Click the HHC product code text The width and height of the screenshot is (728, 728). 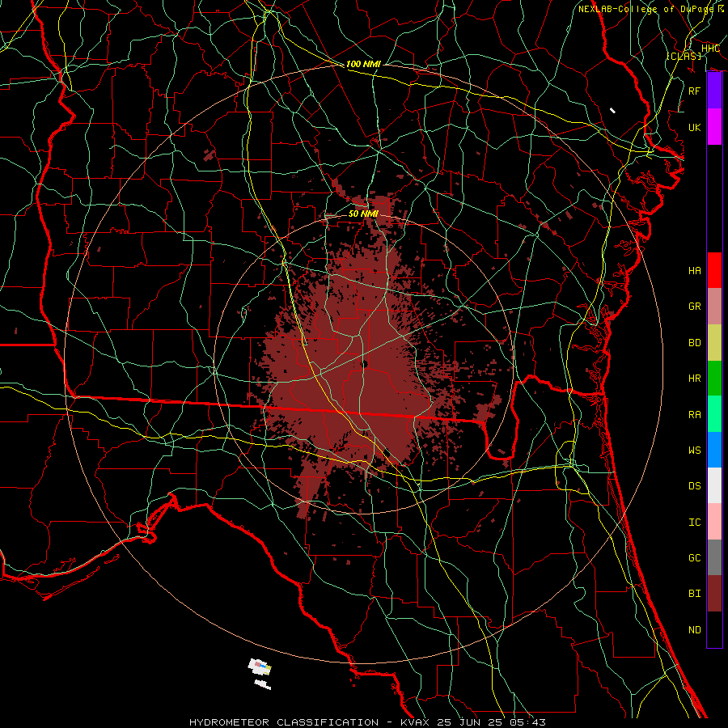pyautogui.click(x=710, y=49)
